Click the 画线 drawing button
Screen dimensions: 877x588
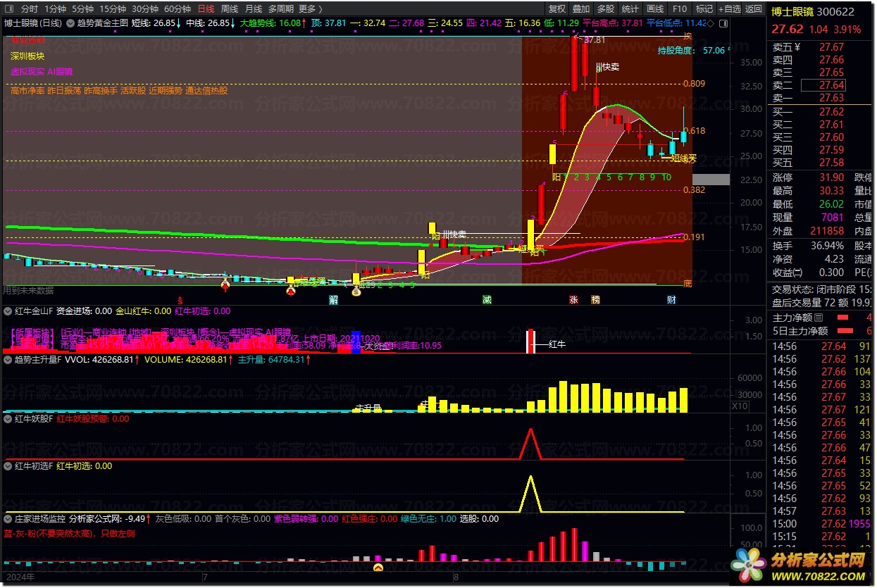[655, 9]
